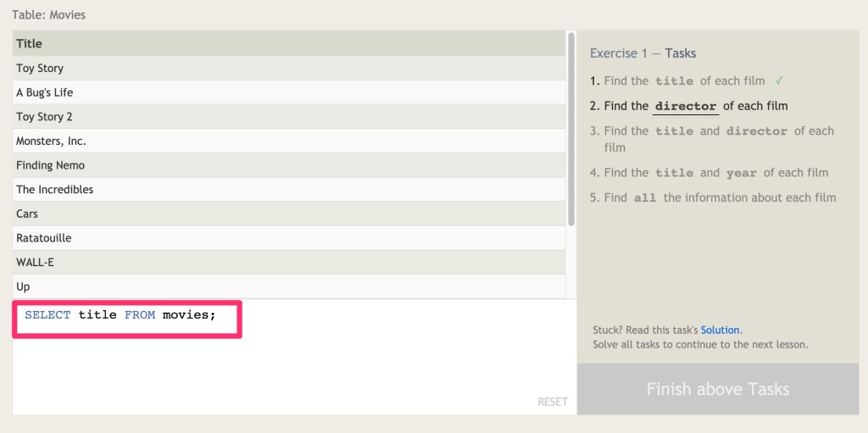Click the Cars row in the table

coord(288,214)
